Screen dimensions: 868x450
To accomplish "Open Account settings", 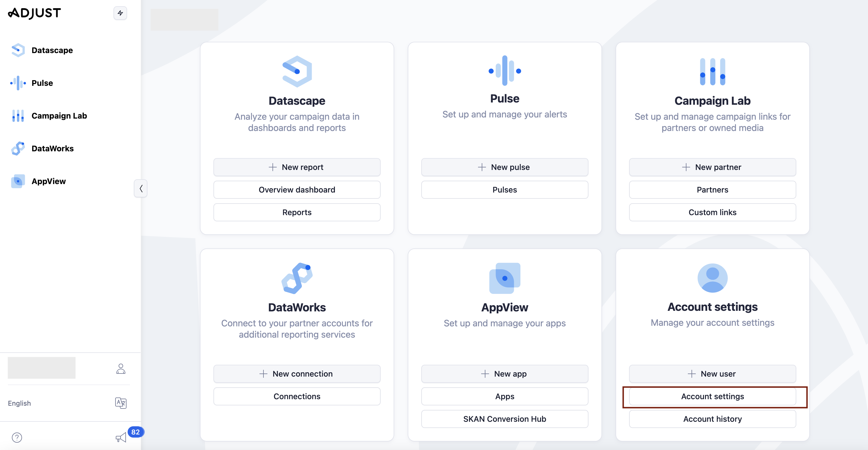I will (x=712, y=396).
